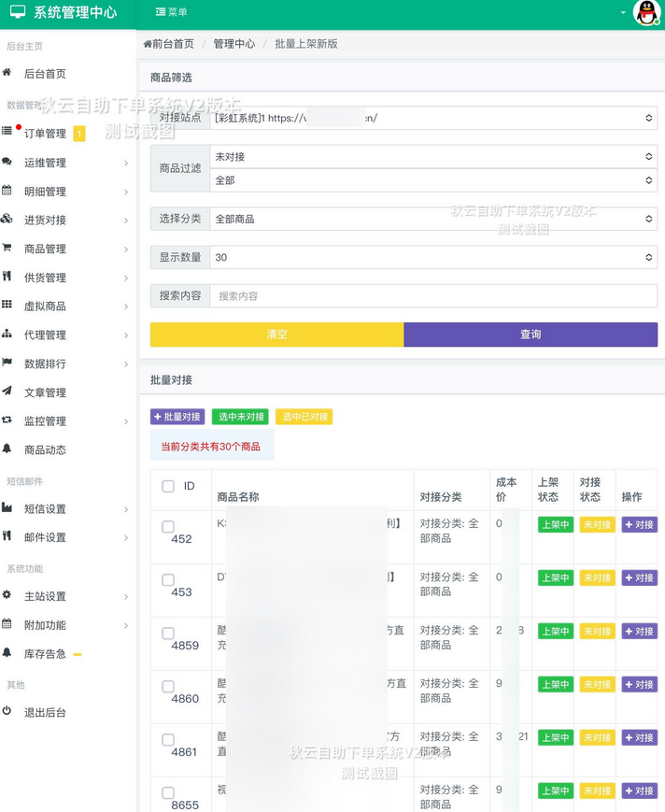Click the sitemap icon for 代理管理

click(7, 334)
